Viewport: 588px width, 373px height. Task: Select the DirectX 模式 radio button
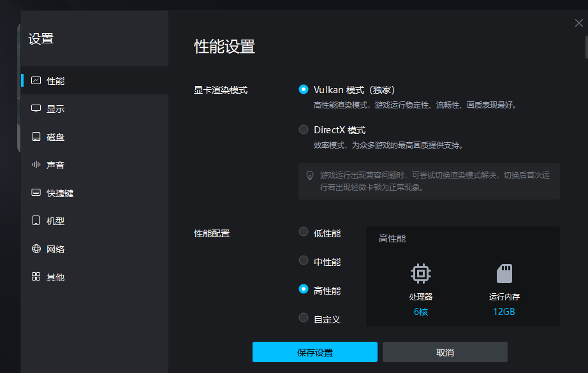[x=304, y=129]
